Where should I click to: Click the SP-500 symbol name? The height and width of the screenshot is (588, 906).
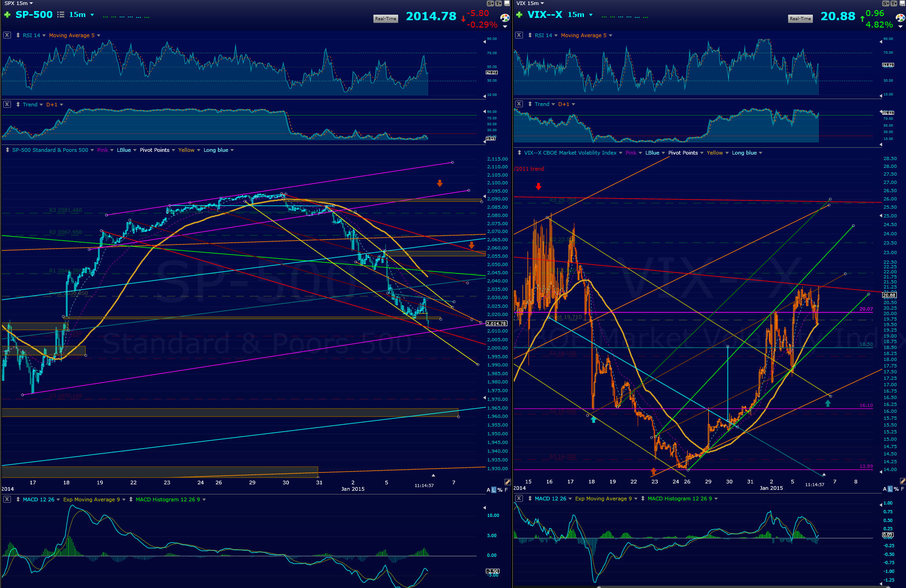point(34,15)
